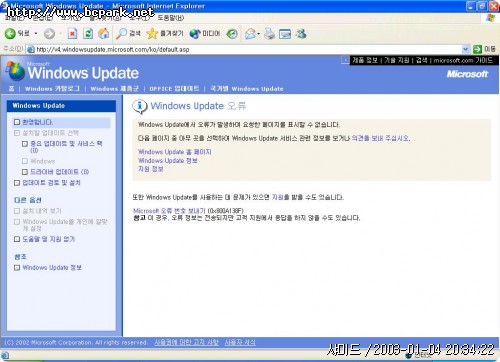The image size is (500, 362).
Task: Select 업데이트 검토 및 설치 in the sidebar
Action: pos(51,183)
